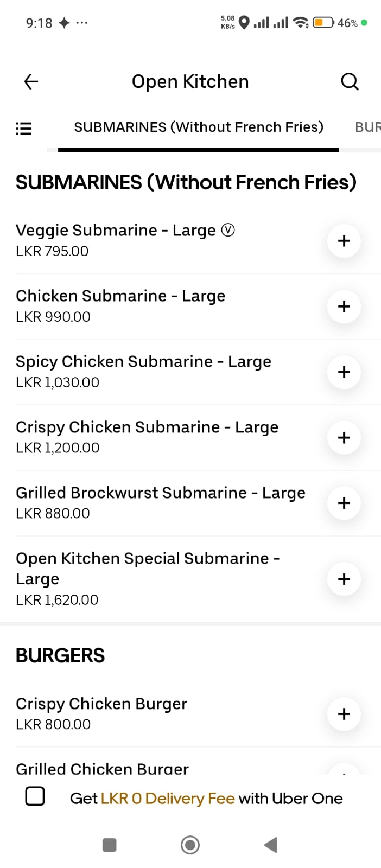Tap the Android home navigation button
381x868 pixels.
pos(190,845)
